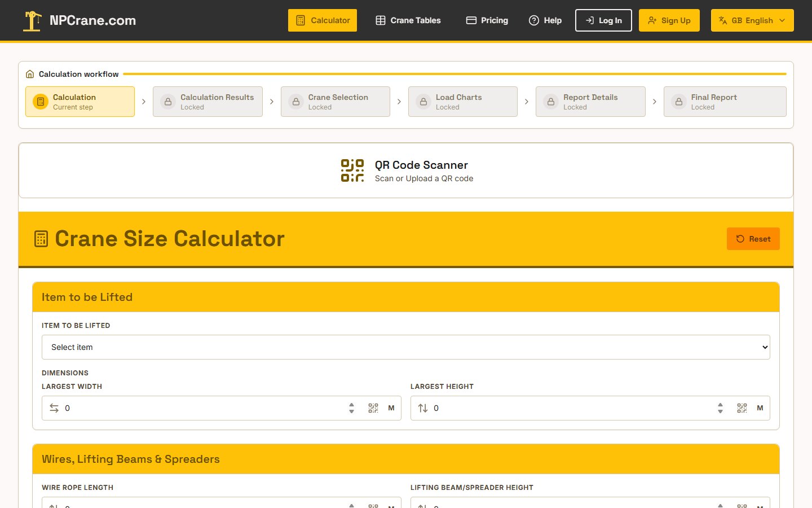The image size is (812, 508).
Task: Scan QR code for Largest Height
Action: click(742, 408)
